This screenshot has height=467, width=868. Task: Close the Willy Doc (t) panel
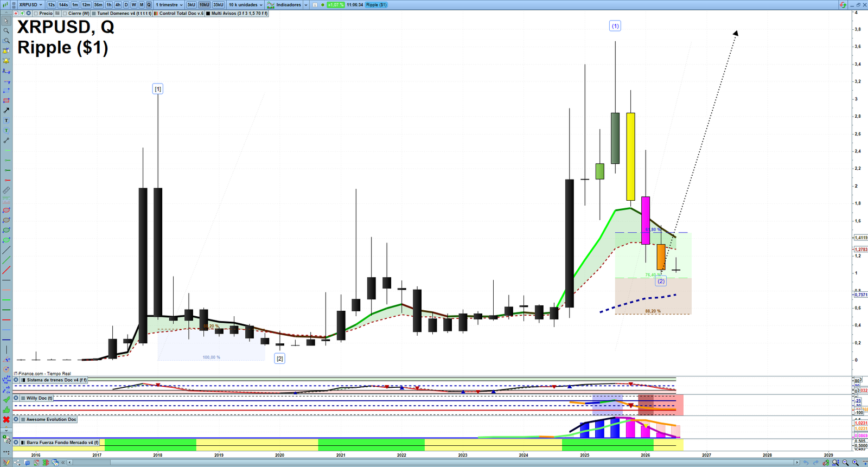(16, 398)
